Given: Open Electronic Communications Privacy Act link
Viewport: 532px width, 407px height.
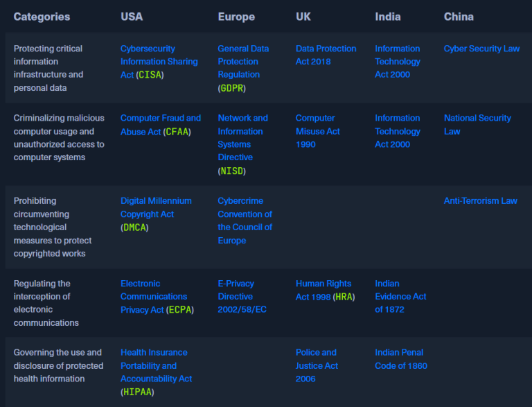Looking at the screenshot, I should pyautogui.click(x=157, y=297).
